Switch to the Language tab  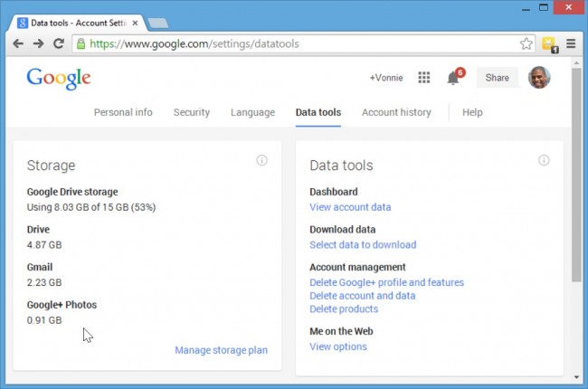[252, 112]
